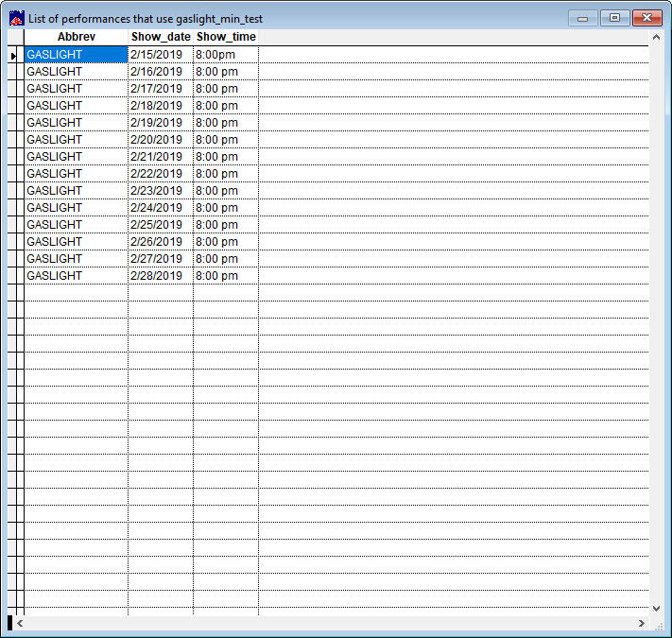Select the 2/16/2019 date cell
Screen dimensions: 672x638
click(161, 72)
